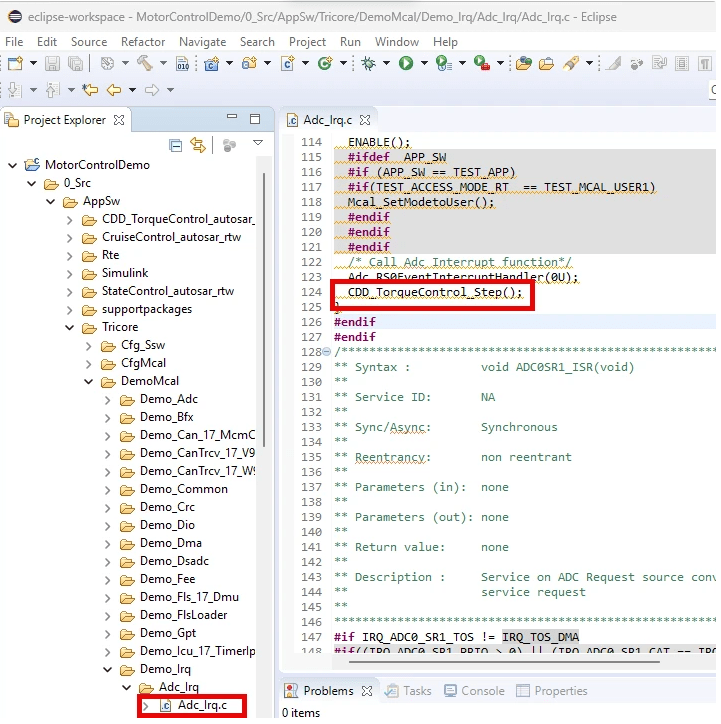721x724 pixels.
Task: Switch to the Console tab
Action: (473, 690)
